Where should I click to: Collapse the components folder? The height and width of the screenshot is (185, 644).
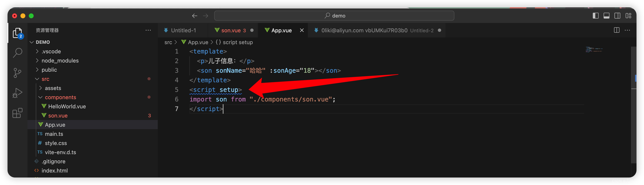tap(92, 97)
